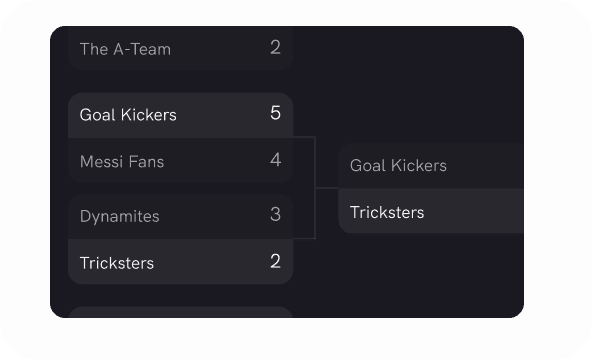Click the vertical bracket line joining both matches
The height and width of the screenshot is (360, 592).
(315, 188)
